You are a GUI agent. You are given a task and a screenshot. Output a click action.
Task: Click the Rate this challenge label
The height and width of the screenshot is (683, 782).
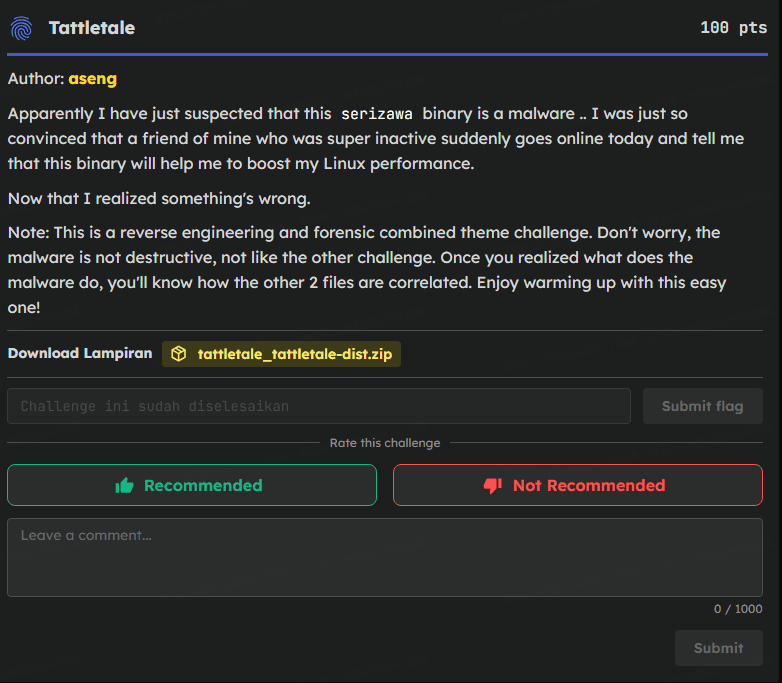pos(385,443)
